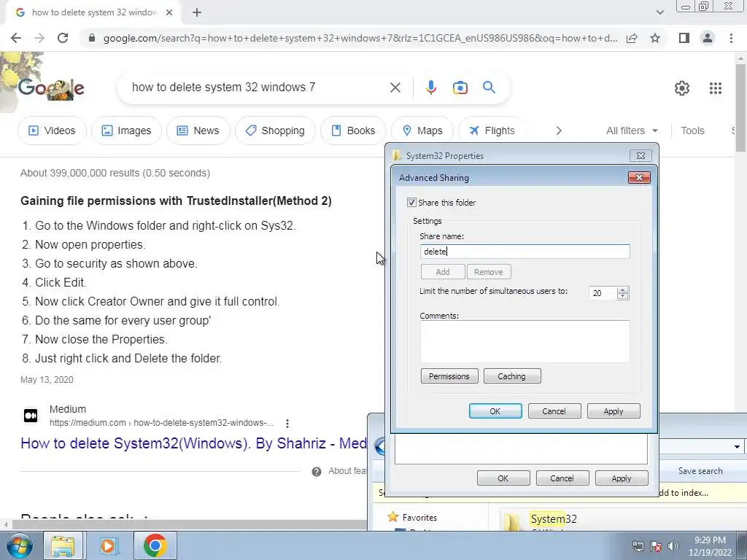Image resolution: width=747 pixels, height=560 pixels.
Task: Click the volume speaker tray icon
Action: coord(673,546)
